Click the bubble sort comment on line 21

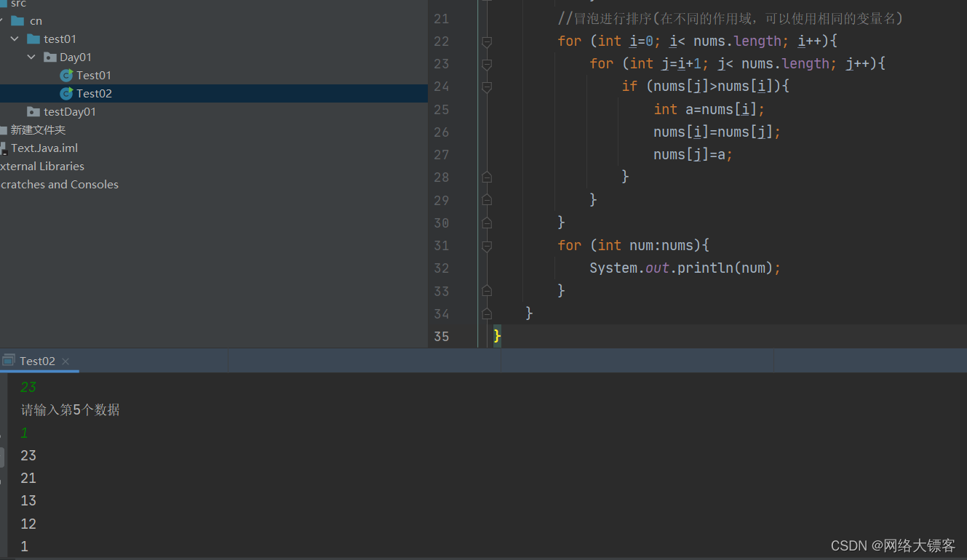tap(730, 18)
